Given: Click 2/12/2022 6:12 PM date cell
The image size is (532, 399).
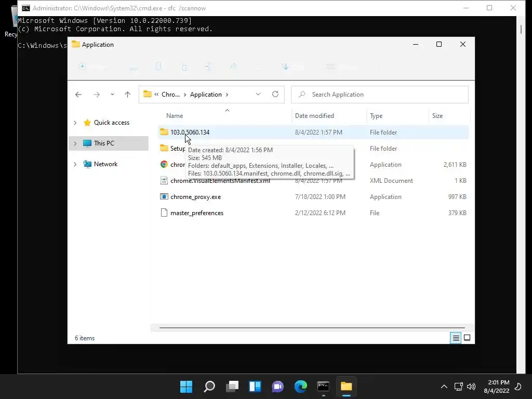Looking at the screenshot, I should pyautogui.click(x=320, y=213).
